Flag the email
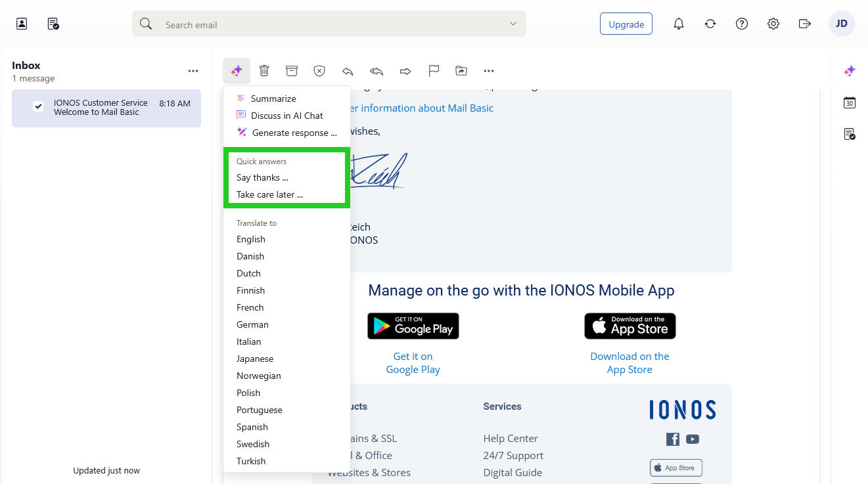Screen dimensions: 868x484 pos(434,70)
